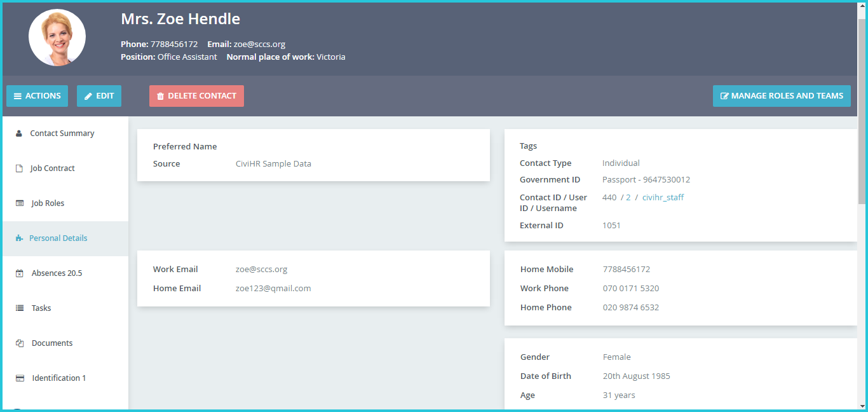868x412 pixels.
Task: Click Home Phone 020 9874 6532
Action: pos(631,308)
